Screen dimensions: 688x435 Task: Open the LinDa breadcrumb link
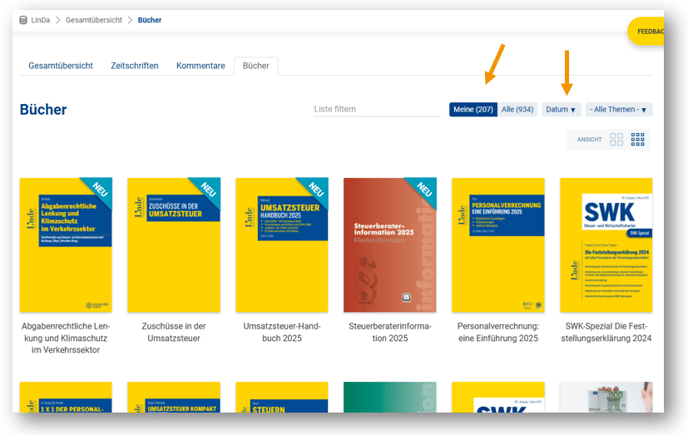40,20
